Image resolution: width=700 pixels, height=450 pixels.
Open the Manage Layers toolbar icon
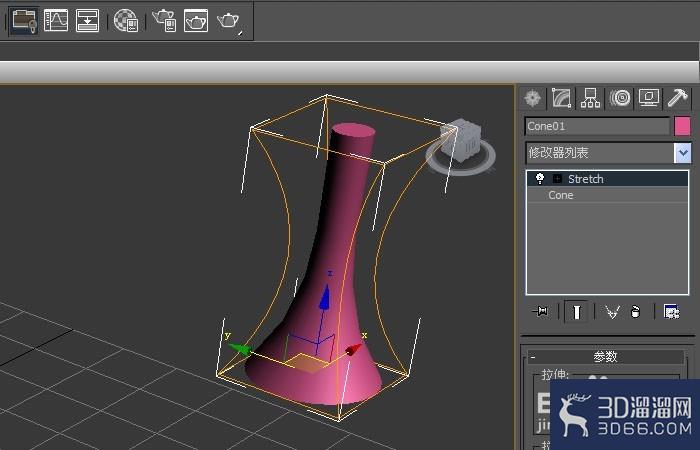click(24, 21)
